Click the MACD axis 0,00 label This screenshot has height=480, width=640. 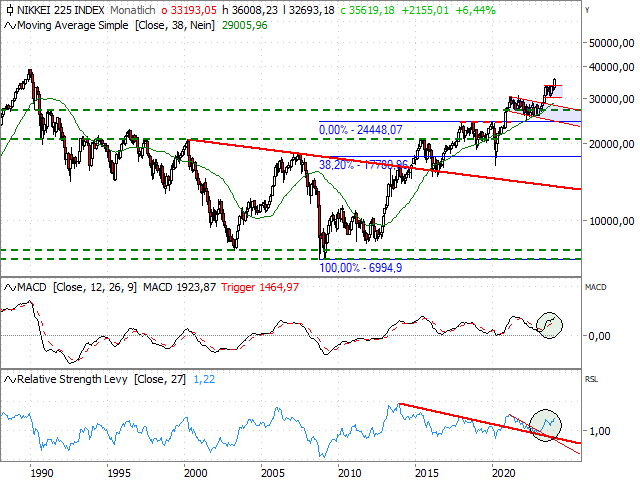599,336
